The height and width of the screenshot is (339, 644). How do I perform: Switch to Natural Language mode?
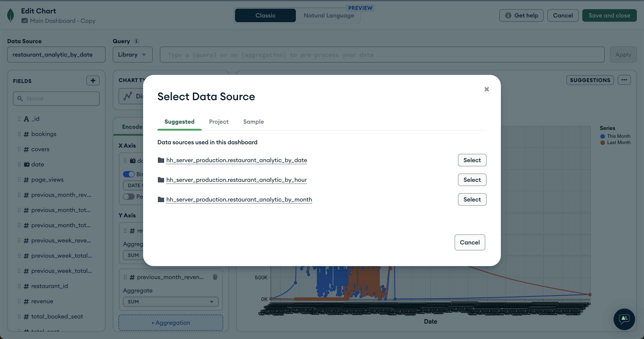328,15
